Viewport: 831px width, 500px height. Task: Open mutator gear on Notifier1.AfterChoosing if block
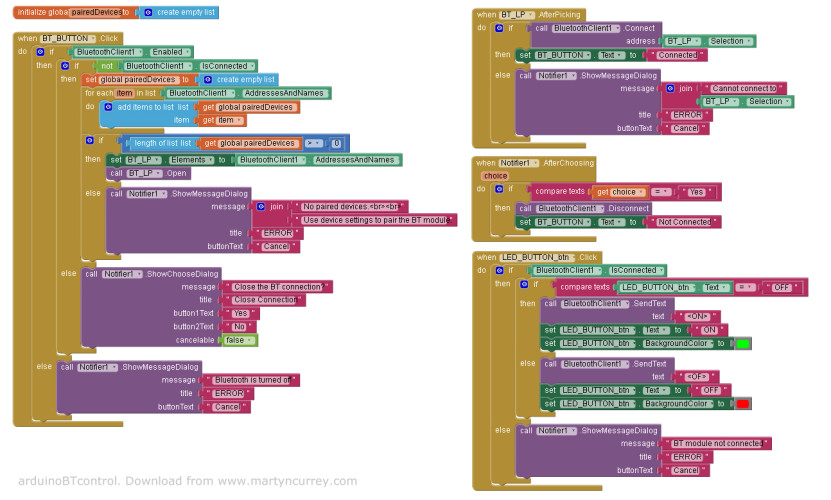(496, 190)
